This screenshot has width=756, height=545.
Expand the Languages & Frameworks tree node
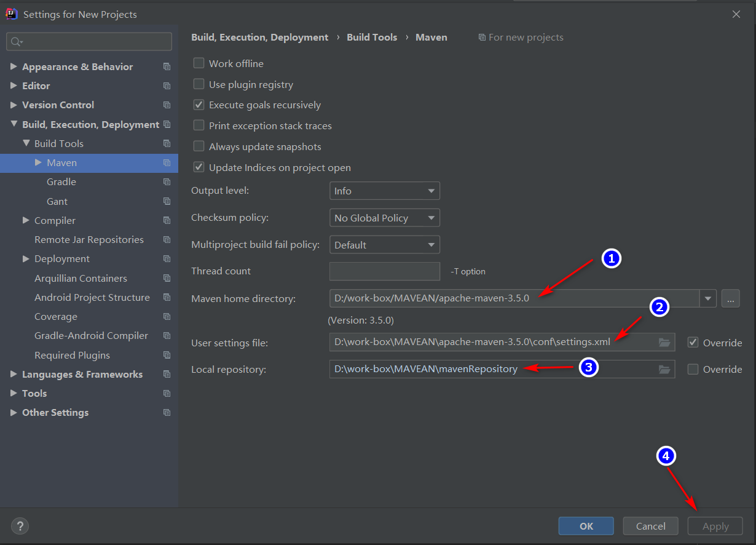(14, 374)
